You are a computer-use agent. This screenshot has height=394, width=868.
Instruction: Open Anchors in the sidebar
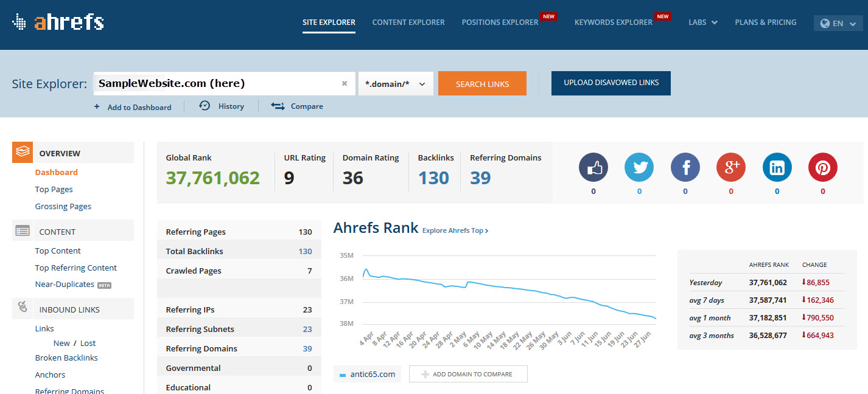[x=50, y=375]
